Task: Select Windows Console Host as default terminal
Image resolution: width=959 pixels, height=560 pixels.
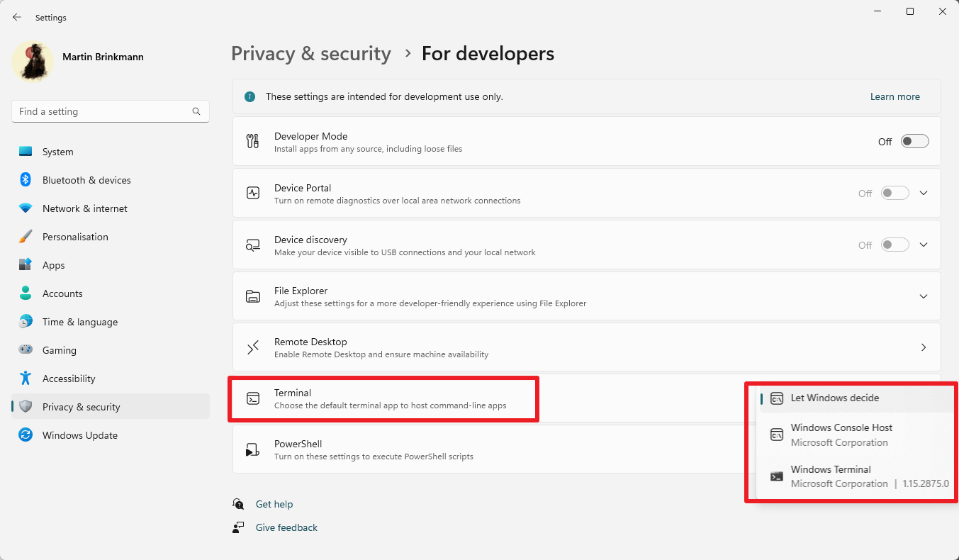Action: coord(856,435)
